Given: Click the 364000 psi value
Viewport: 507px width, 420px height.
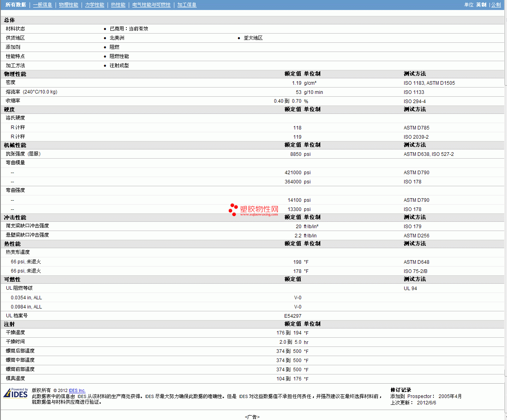Looking at the screenshot, I should (x=297, y=182).
